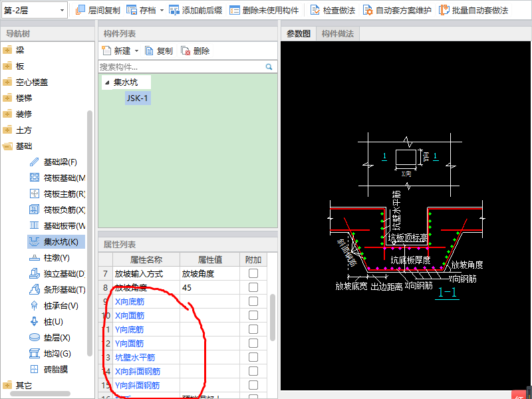Select 独立基础 in navigation tree
532x399 pixels.
[x=57, y=274]
